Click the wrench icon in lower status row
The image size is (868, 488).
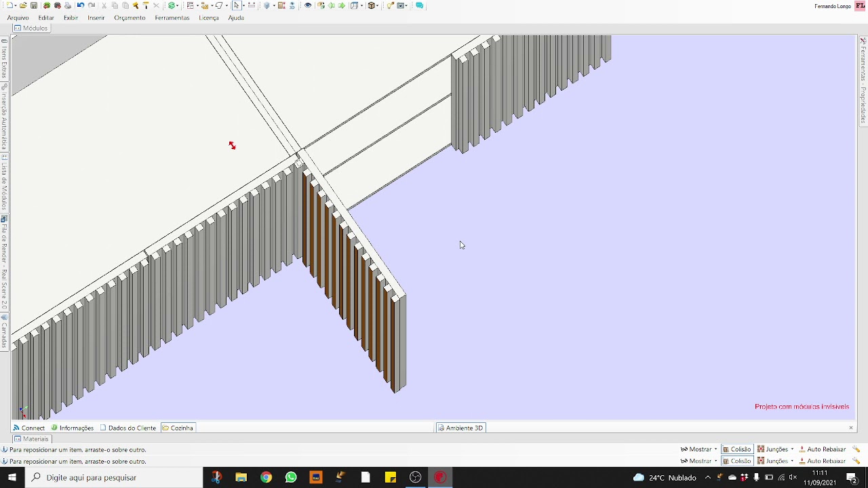(856, 461)
